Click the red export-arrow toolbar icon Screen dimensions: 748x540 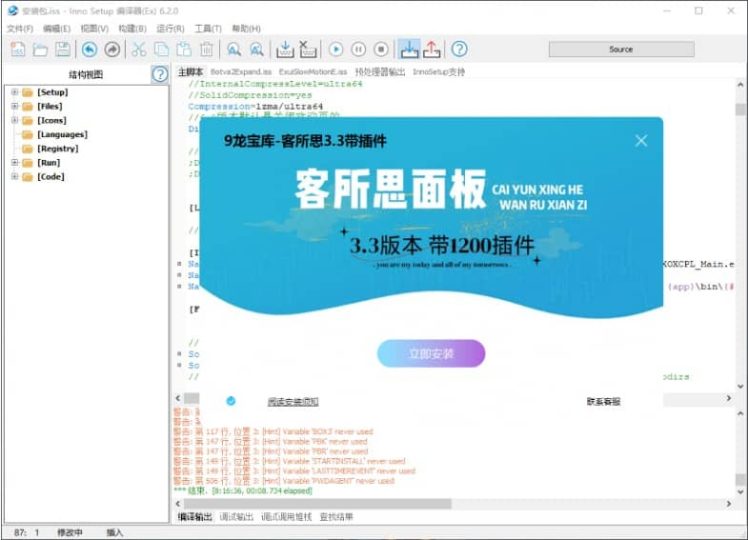[432, 49]
